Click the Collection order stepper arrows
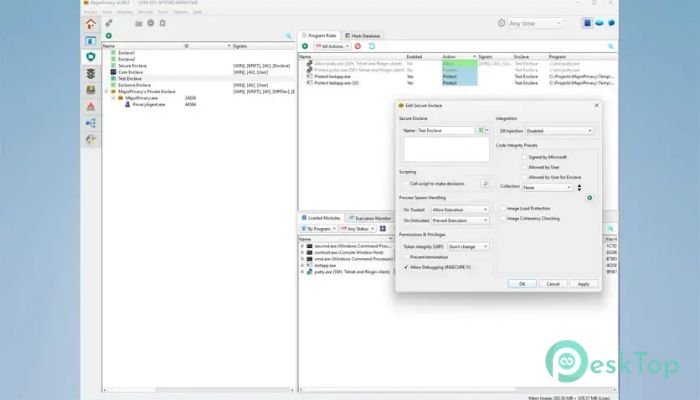The width and height of the screenshot is (700, 400). tap(579, 188)
